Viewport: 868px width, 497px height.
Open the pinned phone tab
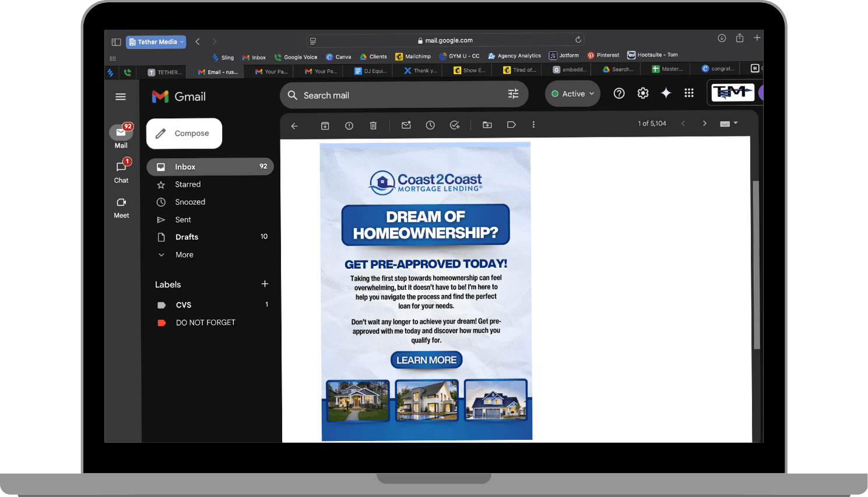pos(128,72)
